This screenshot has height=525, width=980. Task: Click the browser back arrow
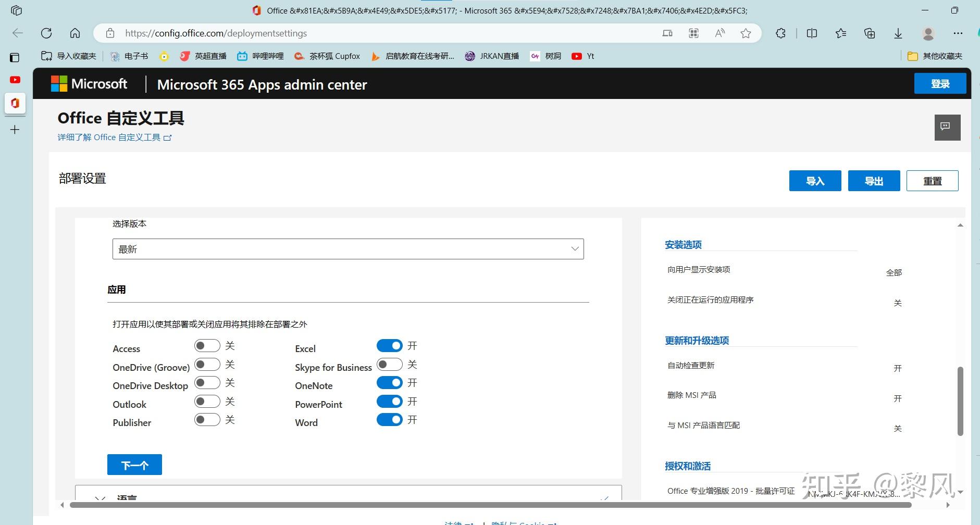point(18,33)
